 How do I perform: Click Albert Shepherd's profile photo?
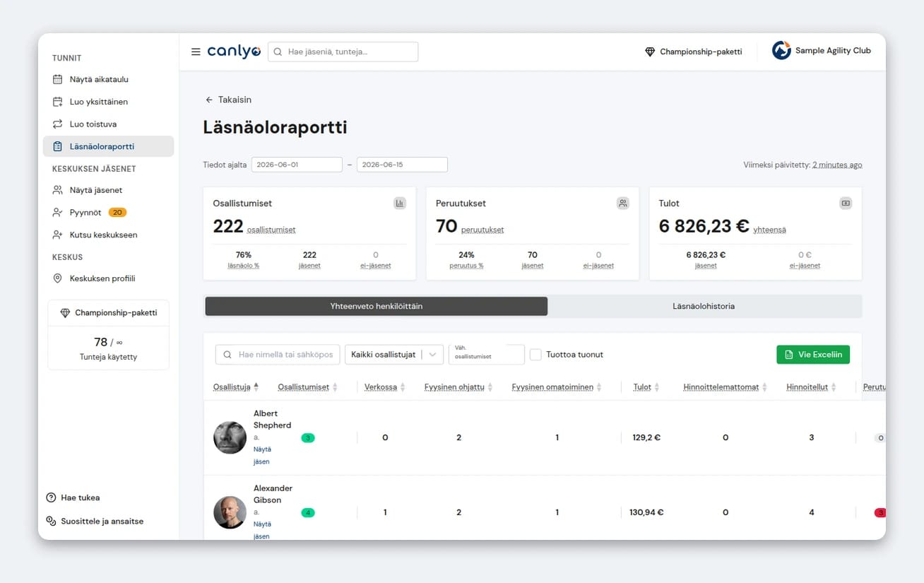point(230,437)
